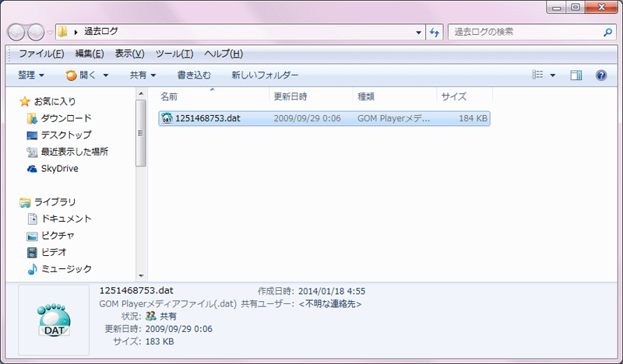
Task: Click the folder icon in address bar
Action: (62, 31)
